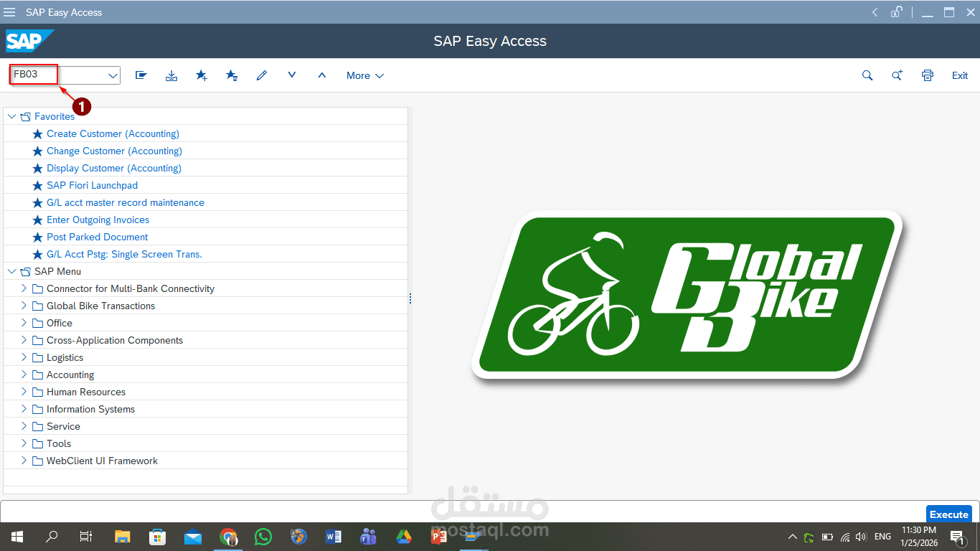Open G/L Acct Pstg: Single Screen Trans.

(x=124, y=254)
